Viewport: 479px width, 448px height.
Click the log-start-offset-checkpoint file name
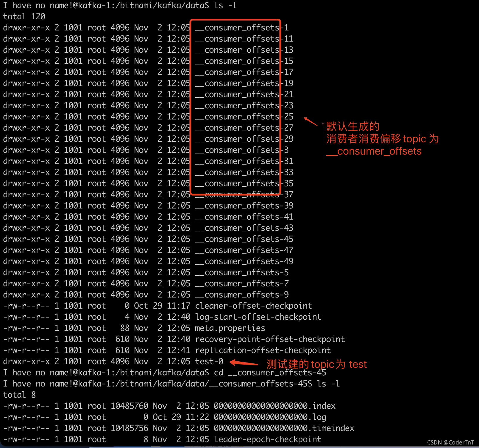[258, 317]
